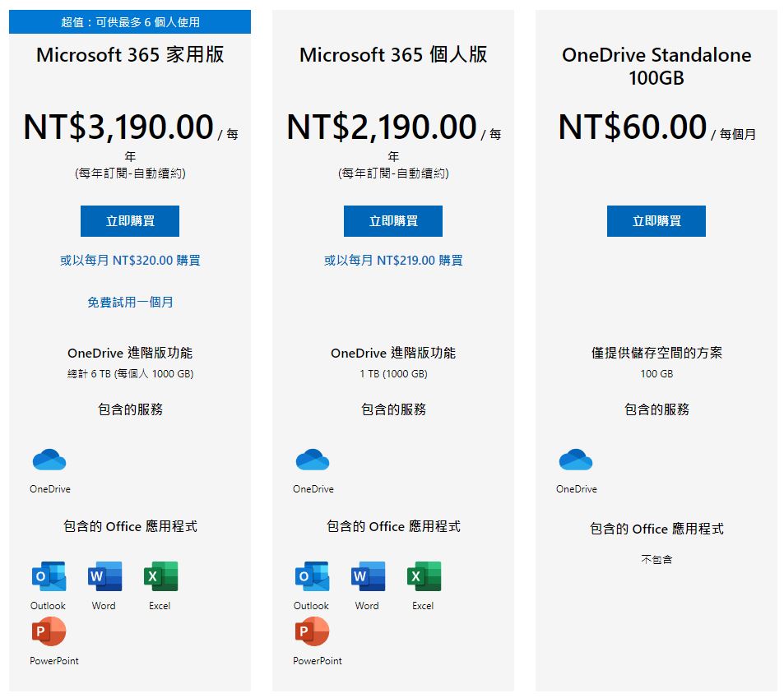Image resolution: width=784 pixels, height=698 pixels.
Task: Open the NT$320.00 monthly purchase link
Action: pos(130,261)
